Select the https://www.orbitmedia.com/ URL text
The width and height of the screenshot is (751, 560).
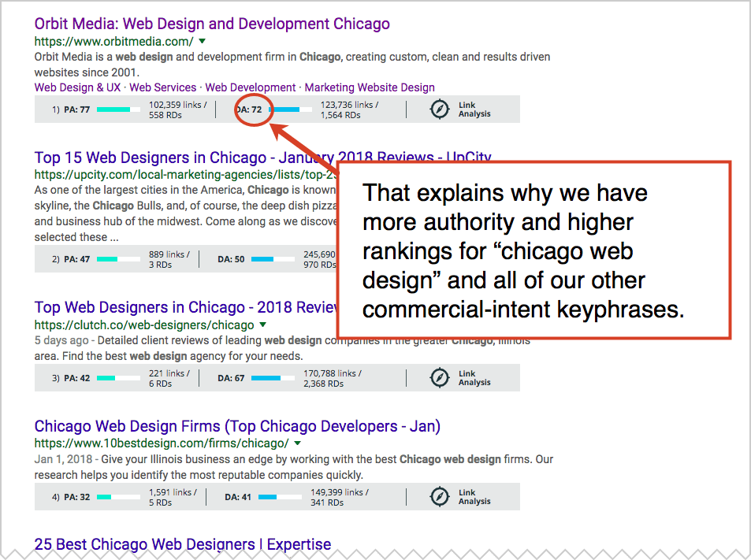(x=114, y=42)
